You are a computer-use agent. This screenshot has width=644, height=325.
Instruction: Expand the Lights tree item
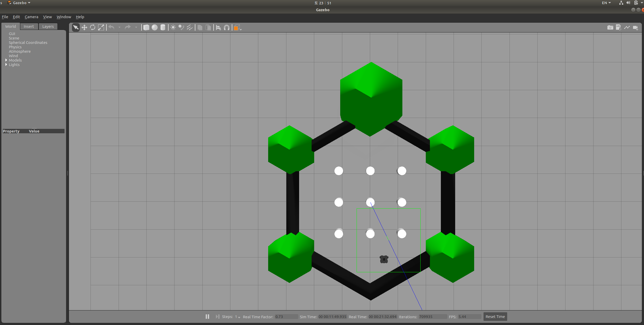(x=6, y=64)
